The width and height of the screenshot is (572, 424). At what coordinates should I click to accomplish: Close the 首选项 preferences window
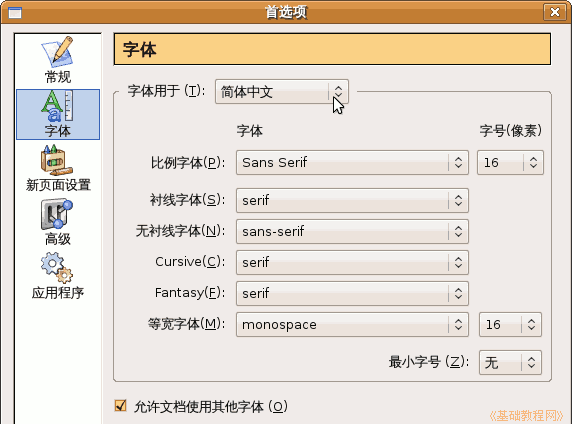tap(554, 12)
